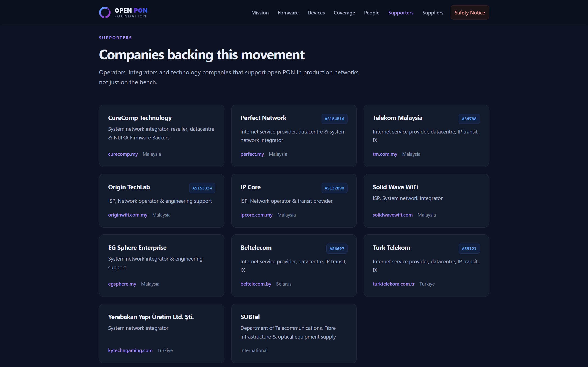This screenshot has width=588, height=367.
Task: Click the AS154516 badge on Perfect Network
Action: pos(334,119)
